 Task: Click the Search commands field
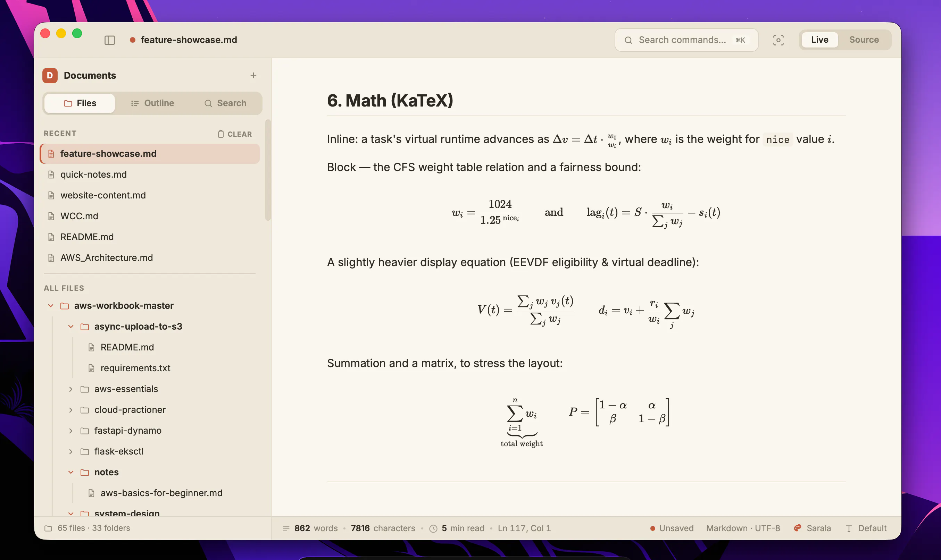pos(686,40)
